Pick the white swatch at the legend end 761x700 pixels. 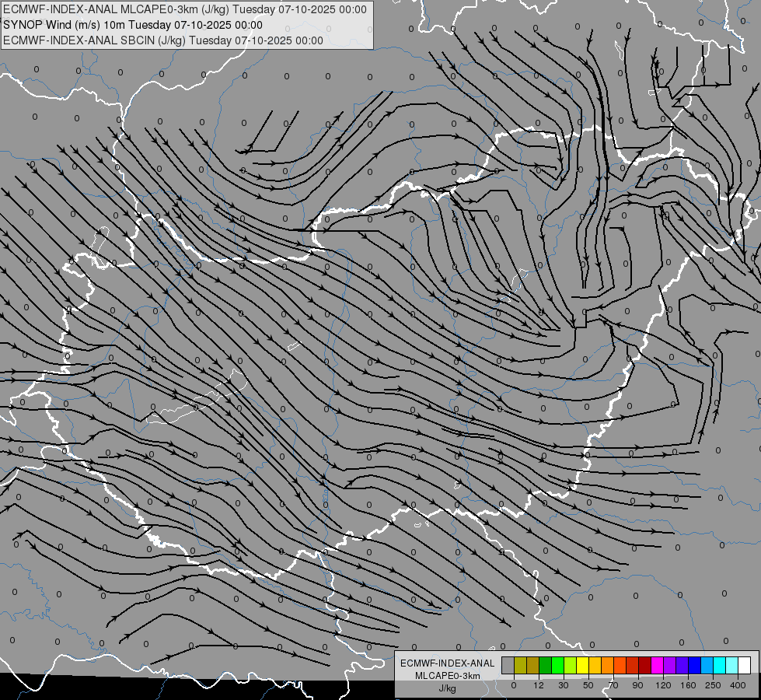point(744,665)
